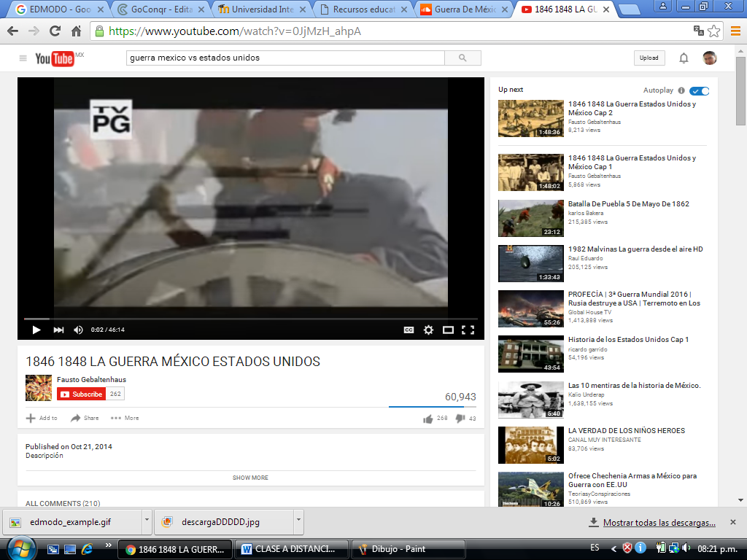This screenshot has height=560, width=747.
Task: Click Mostrar todas las descargas link
Action: pos(659,522)
